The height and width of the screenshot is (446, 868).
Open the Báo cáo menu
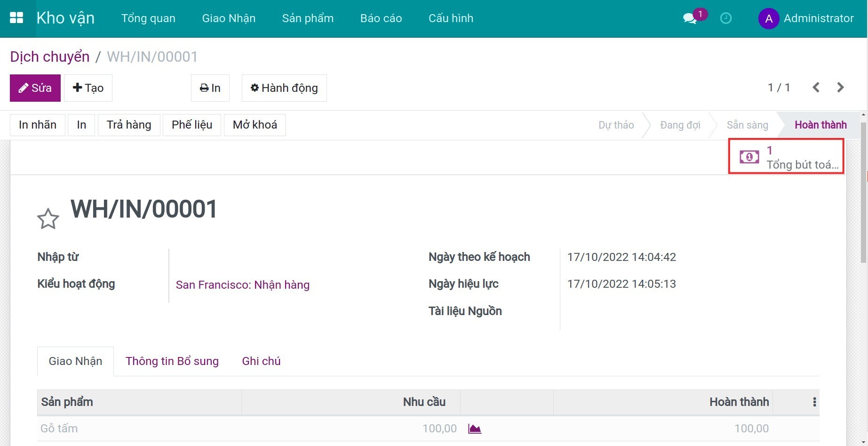tap(381, 18)
